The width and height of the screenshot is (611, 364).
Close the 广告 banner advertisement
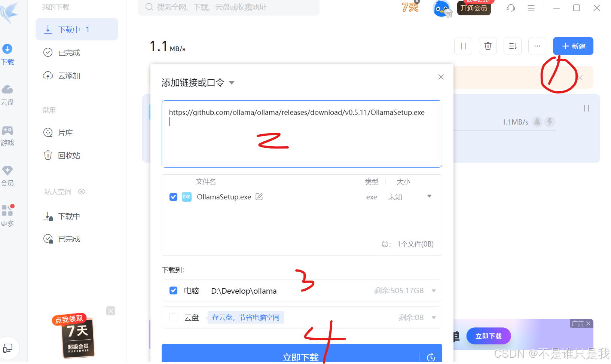tap(588, 324)
